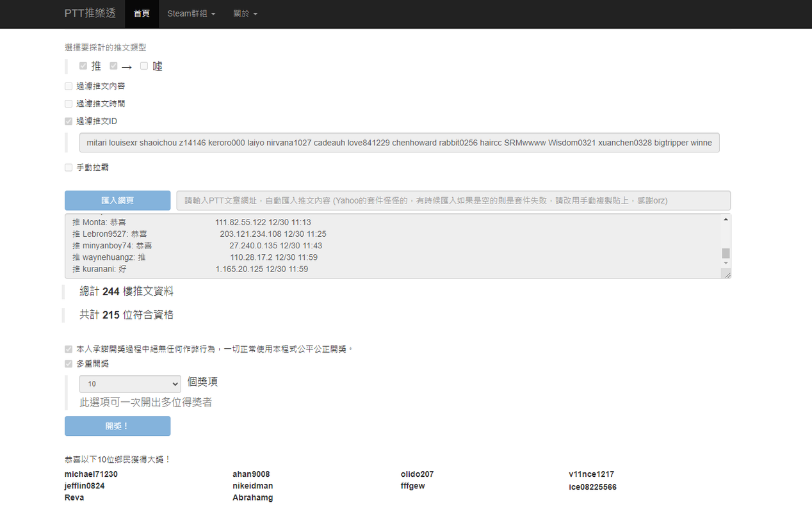The width and height of the screenshot is (812, 512).
Task: Click the textarea scroll up arrow
Action: [726, 220]
